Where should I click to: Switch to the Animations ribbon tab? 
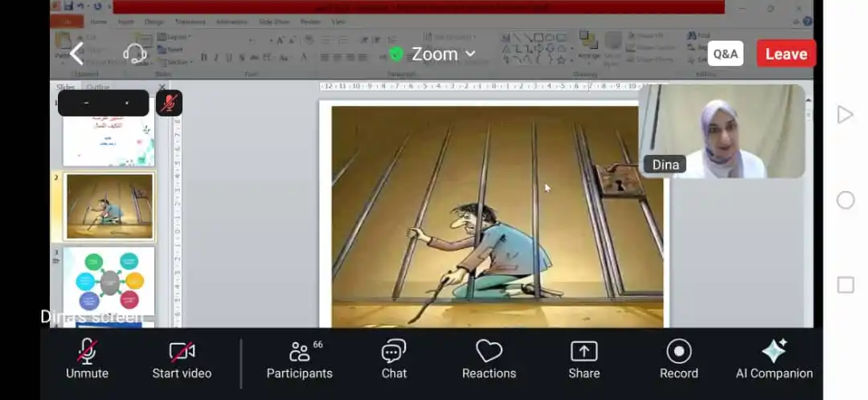(232, 22)
